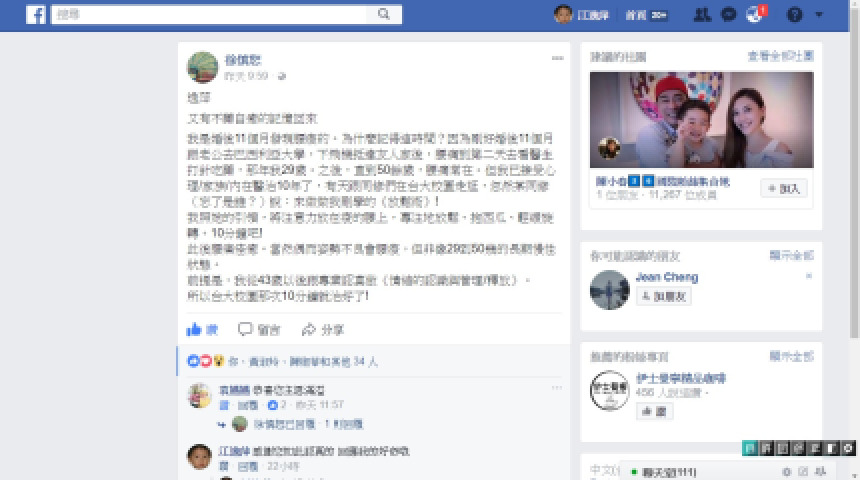Click the Facebook logo icon
The image size is (860, 480).
[36, 15]
